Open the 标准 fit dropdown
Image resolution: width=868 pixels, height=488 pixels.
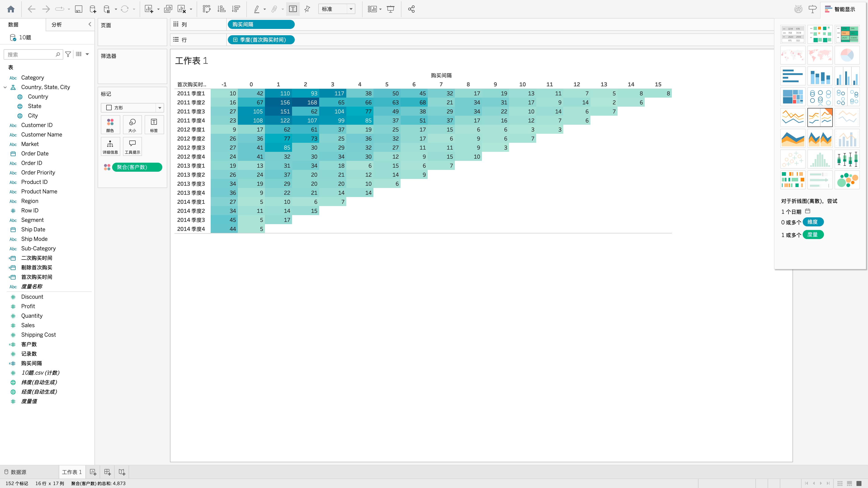click(337, 9)
